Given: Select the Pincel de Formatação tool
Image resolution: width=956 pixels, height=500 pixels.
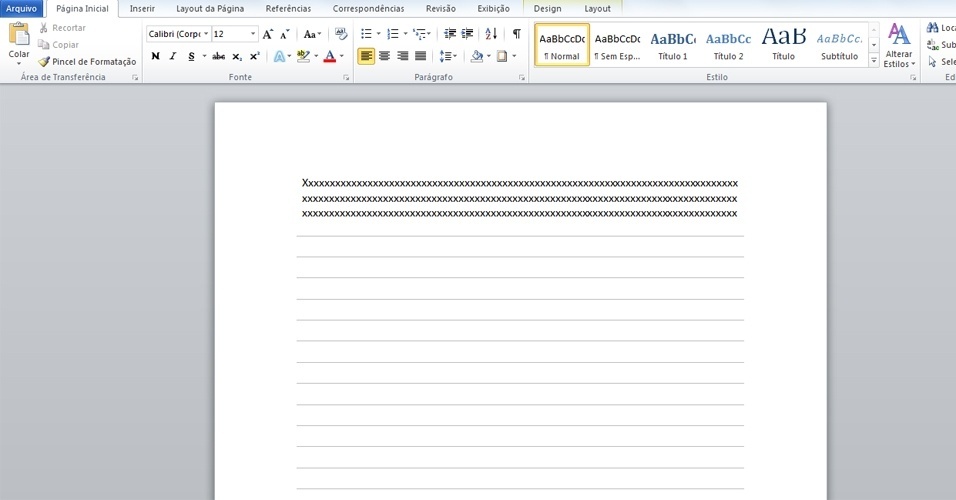Looking at the screenshot, I should click(87, 62).
